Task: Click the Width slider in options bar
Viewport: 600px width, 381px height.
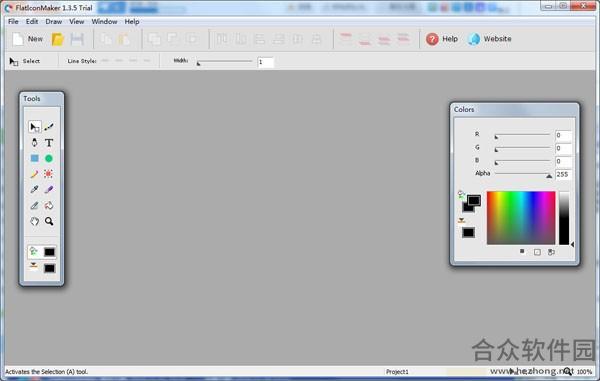Action: pos(224,62)
